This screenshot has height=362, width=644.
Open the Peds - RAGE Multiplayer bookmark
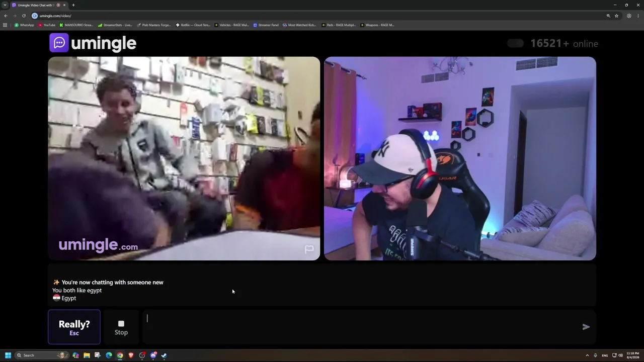pos(339,25)
